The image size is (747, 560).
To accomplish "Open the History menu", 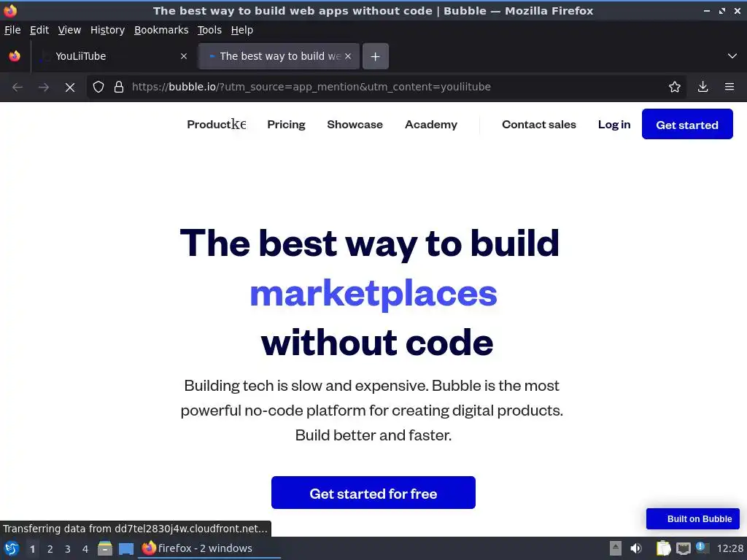I will pyautogui.click(x=108, y=30).
